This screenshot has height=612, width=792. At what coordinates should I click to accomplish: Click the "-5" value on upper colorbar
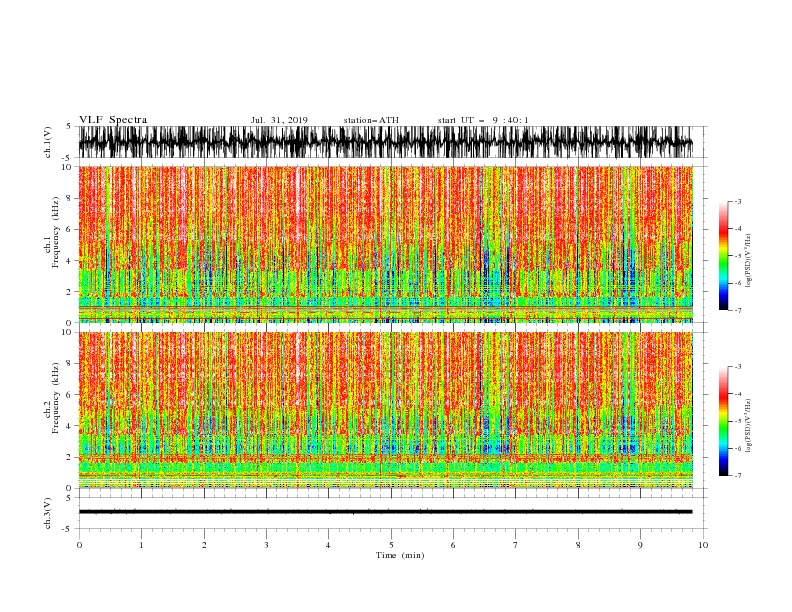pos(737,256)
